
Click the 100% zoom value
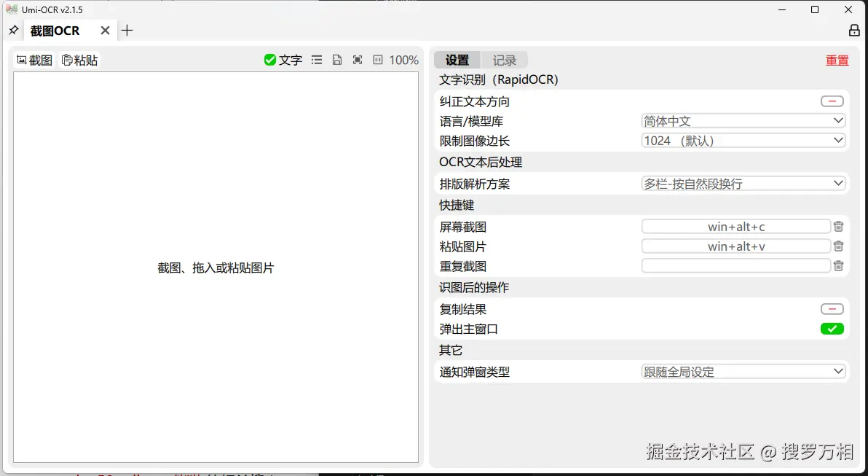click(x=403, y=60)
